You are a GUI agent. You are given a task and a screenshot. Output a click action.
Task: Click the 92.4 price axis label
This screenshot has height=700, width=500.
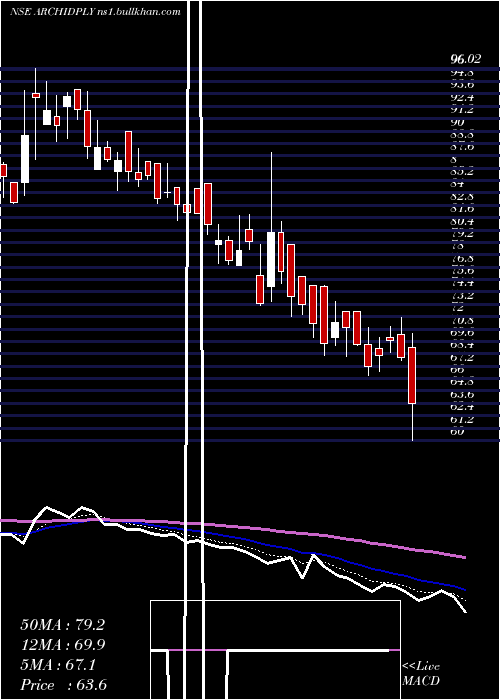(462, 97)
